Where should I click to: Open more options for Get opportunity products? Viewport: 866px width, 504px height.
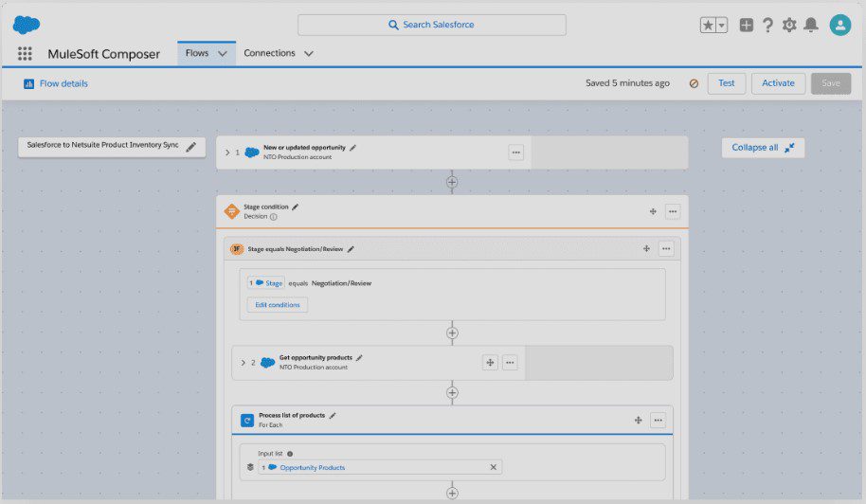(510, 363)
